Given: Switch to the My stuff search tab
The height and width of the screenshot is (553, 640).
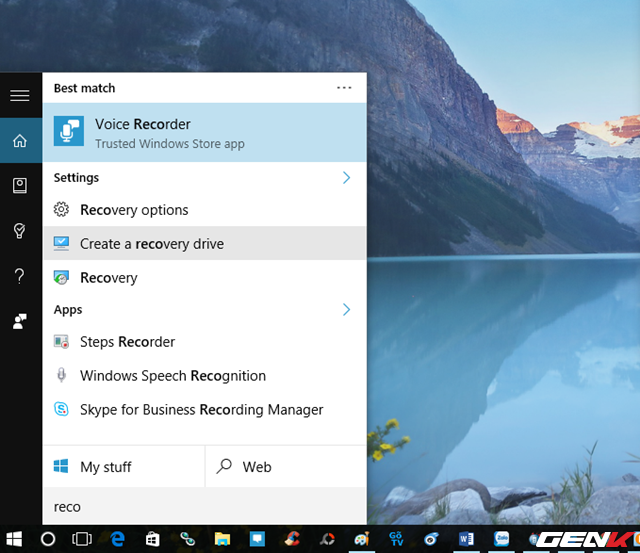Looking at the screenshot, I should (x=123, y=467).
